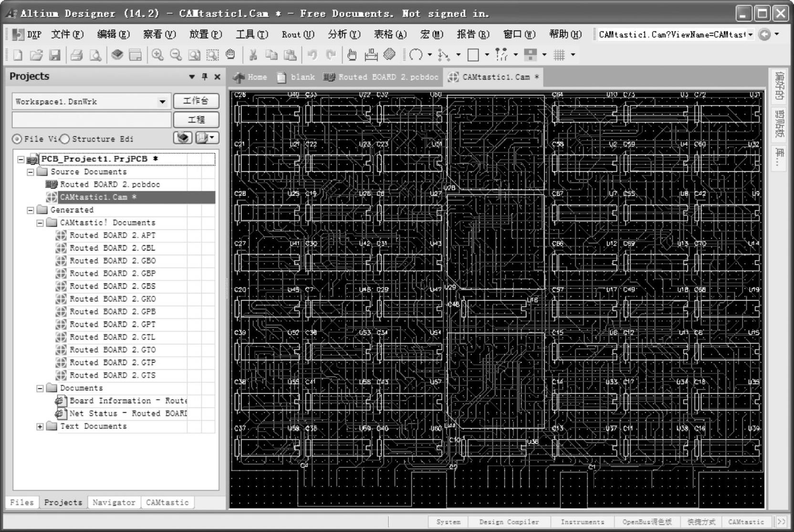Viewport: 794px width, 532px height.
Task: Select Routed BOARD 2.GTL in tree
Action: click(x=112, y=337)
